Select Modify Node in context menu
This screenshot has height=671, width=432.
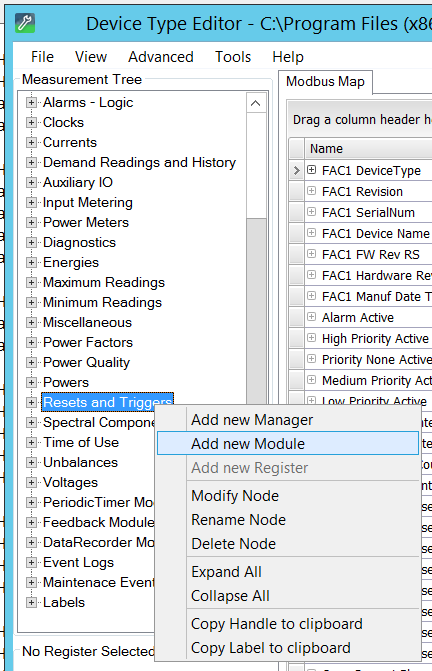click(x=288, y=496)
